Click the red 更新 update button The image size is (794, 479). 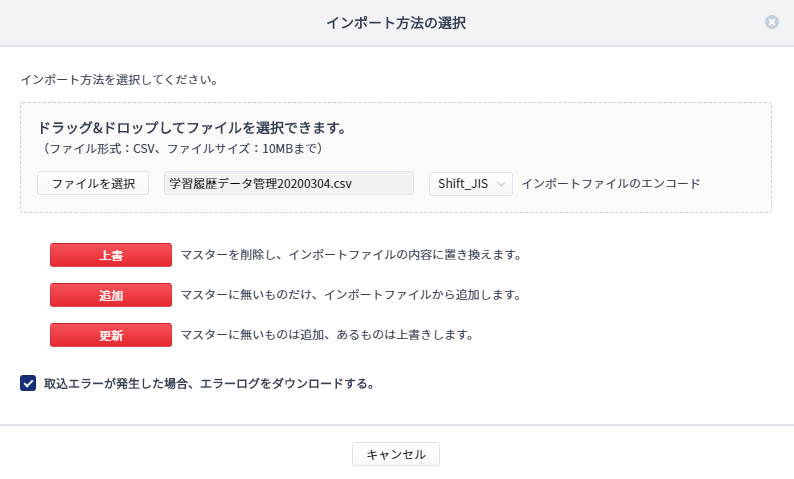(111, 335)
